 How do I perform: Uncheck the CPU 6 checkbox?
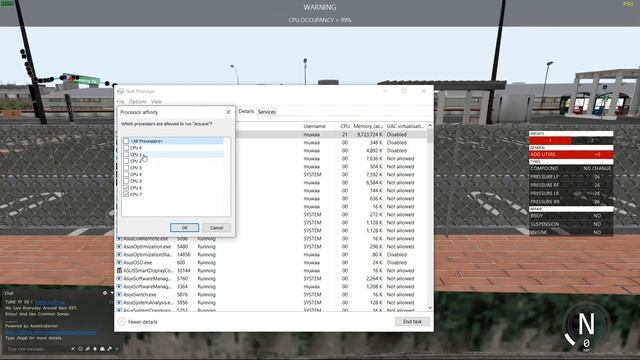126,188
